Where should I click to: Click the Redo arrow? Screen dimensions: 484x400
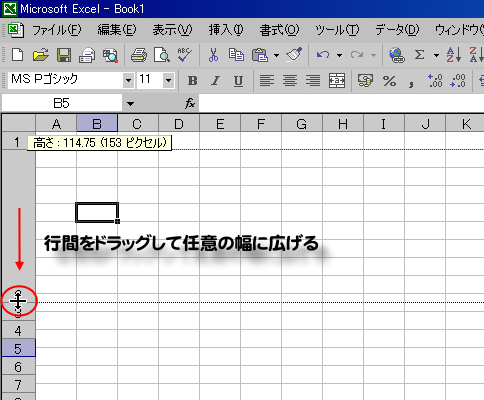[x=357, y=55]
